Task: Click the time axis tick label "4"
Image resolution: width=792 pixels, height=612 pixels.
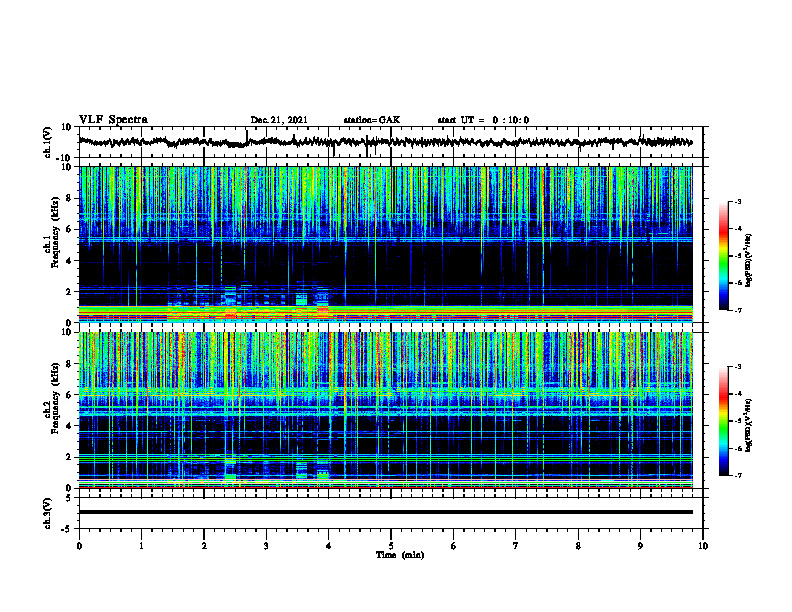Action: pos(329,546)
